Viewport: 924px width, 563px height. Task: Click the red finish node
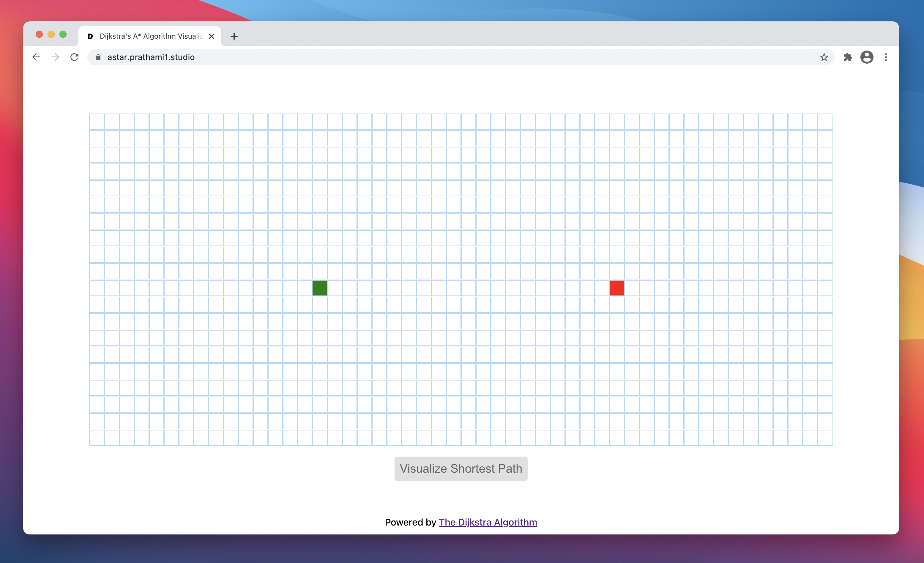(616, 288)
